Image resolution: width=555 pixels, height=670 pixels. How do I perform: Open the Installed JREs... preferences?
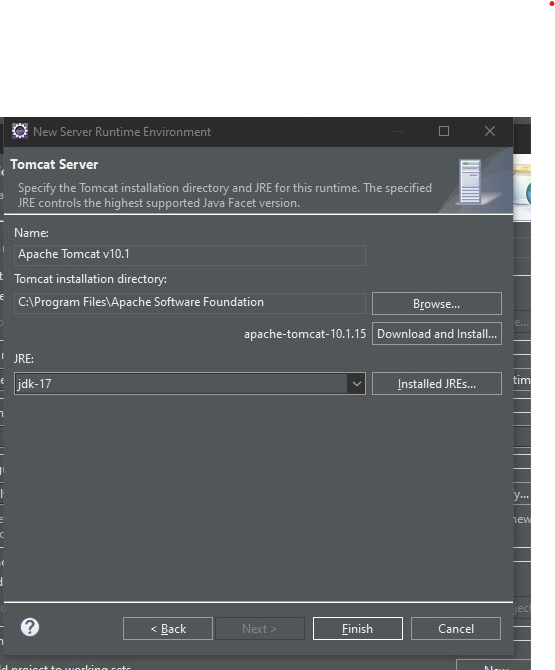pyautogui.click(x=437, y=384)
